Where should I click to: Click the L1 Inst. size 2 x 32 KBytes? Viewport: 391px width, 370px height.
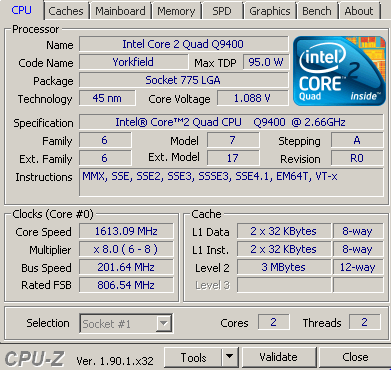click(x=284, y=249)
